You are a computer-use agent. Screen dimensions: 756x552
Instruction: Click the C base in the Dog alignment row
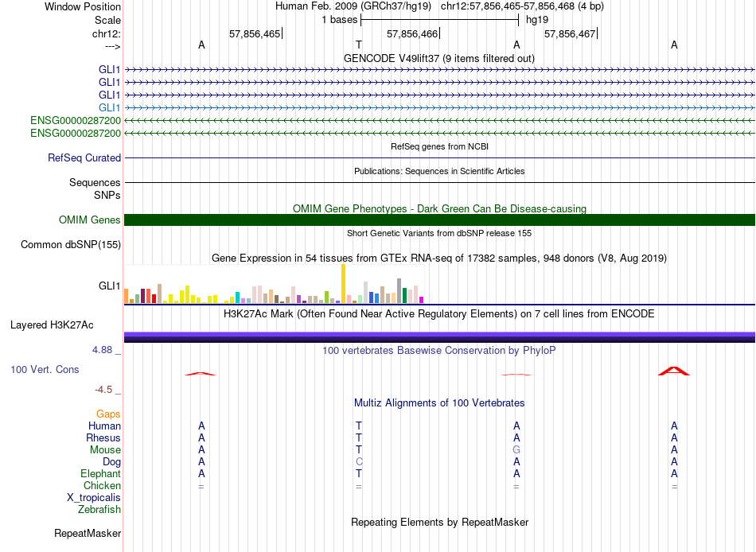pos(359,462)
